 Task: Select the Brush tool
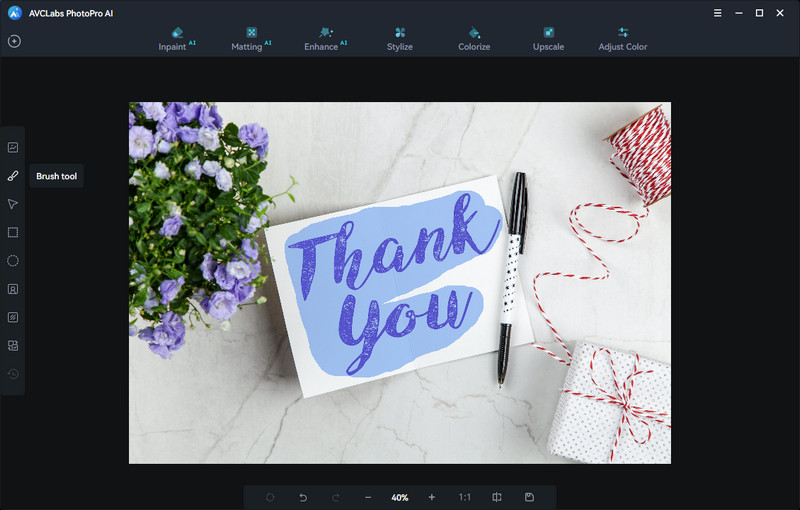click(x=13, y=176)
